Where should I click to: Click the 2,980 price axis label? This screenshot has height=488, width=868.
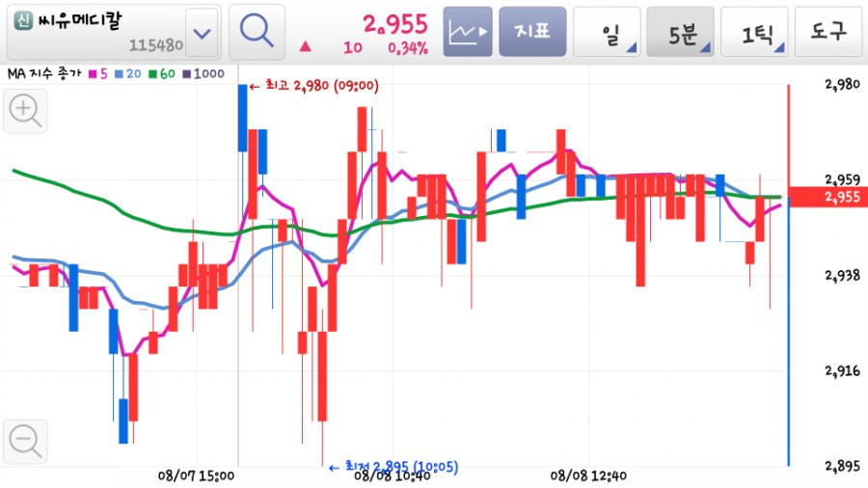pyautogui.click(x=843, y=84)
